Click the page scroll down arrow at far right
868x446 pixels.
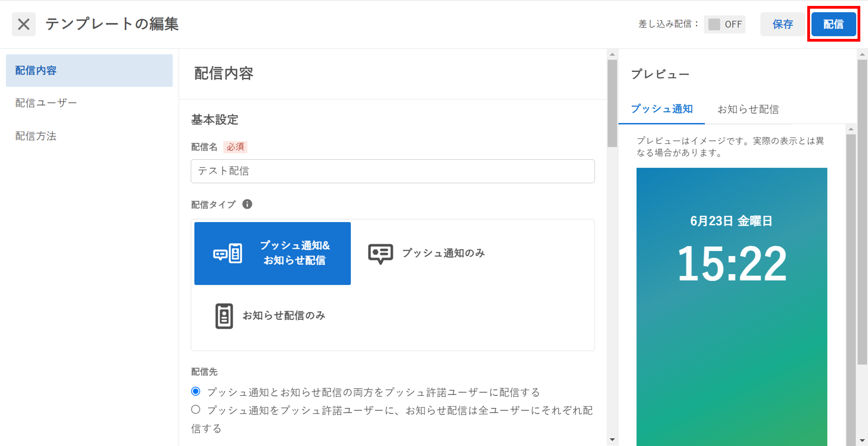point(862,440)
